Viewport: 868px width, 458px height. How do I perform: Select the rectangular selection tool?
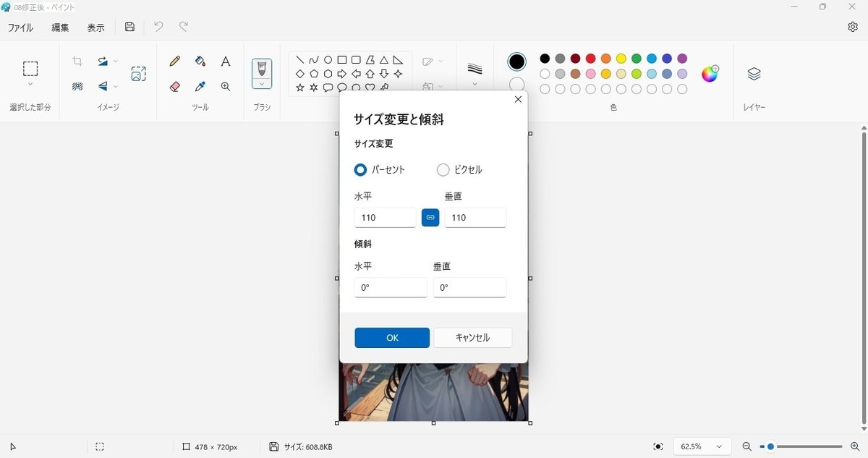(x=30, y=69)
